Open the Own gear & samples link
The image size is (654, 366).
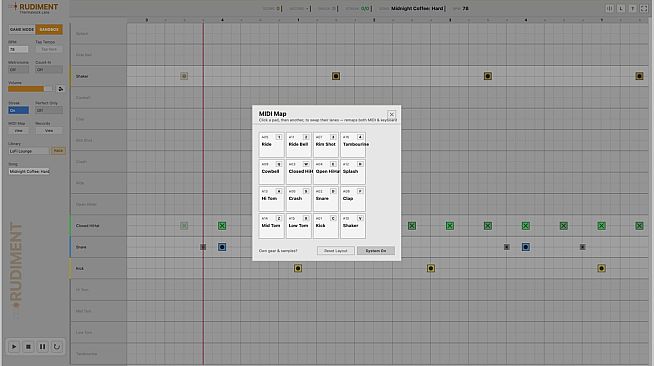pyautogui.click(x=278, y=251)
